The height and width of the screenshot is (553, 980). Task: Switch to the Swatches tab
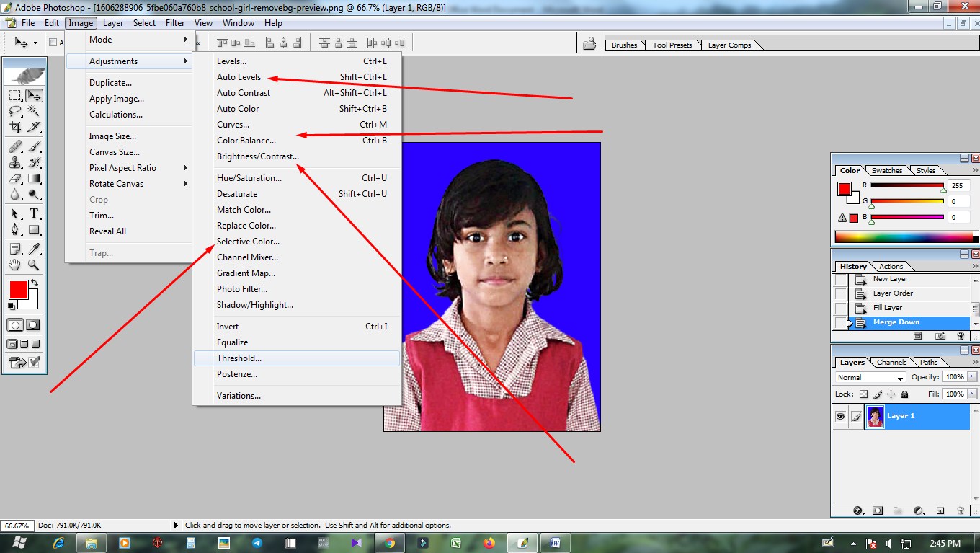click(887, 171)
